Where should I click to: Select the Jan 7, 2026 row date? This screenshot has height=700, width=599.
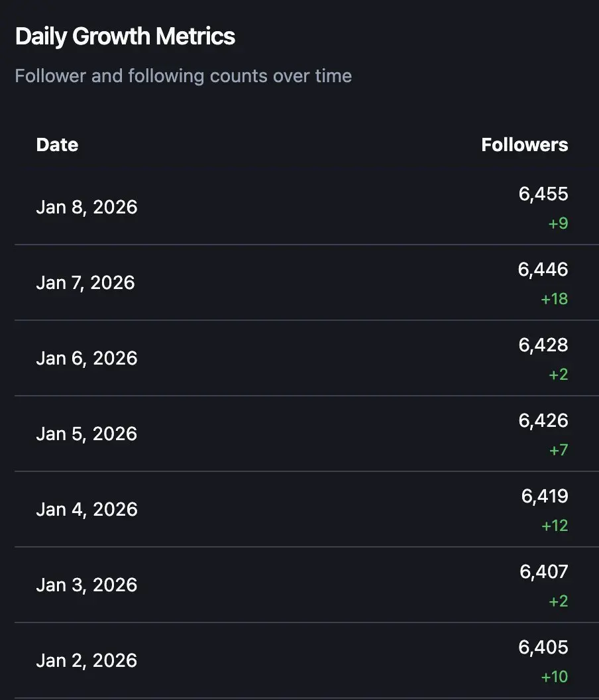[85, 282]
